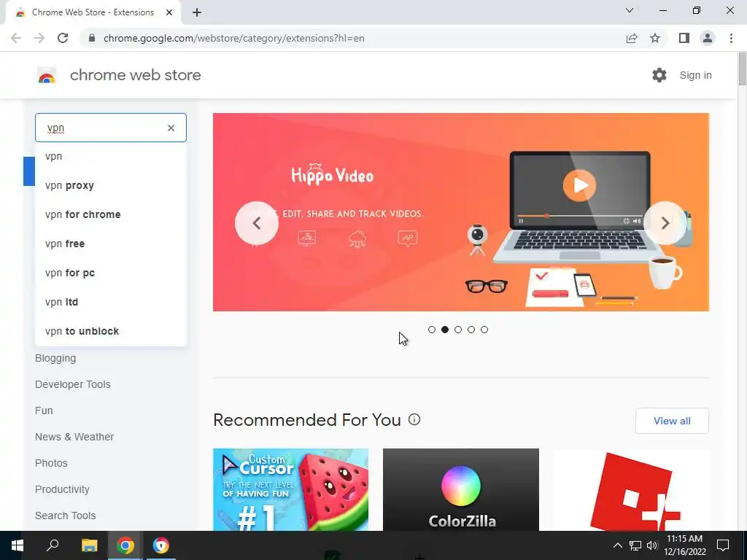The image size is (747, 560).
Task: Show the previous carousel banner
Action: [256, 223]
